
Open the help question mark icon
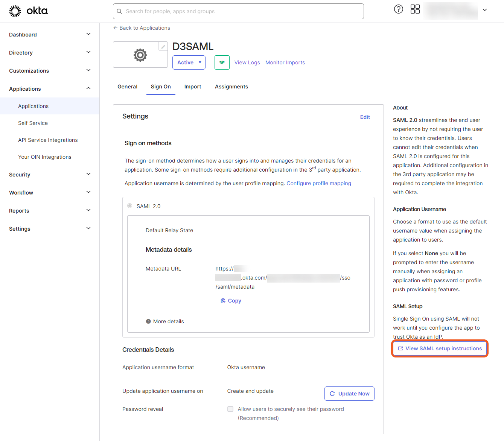[x=398, y=9]
